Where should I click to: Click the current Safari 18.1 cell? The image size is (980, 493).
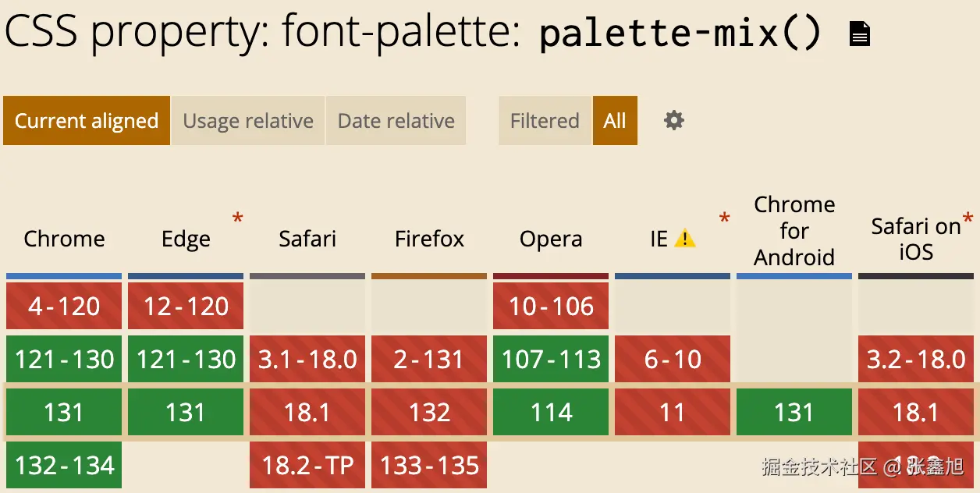click(x=307, y=412)
